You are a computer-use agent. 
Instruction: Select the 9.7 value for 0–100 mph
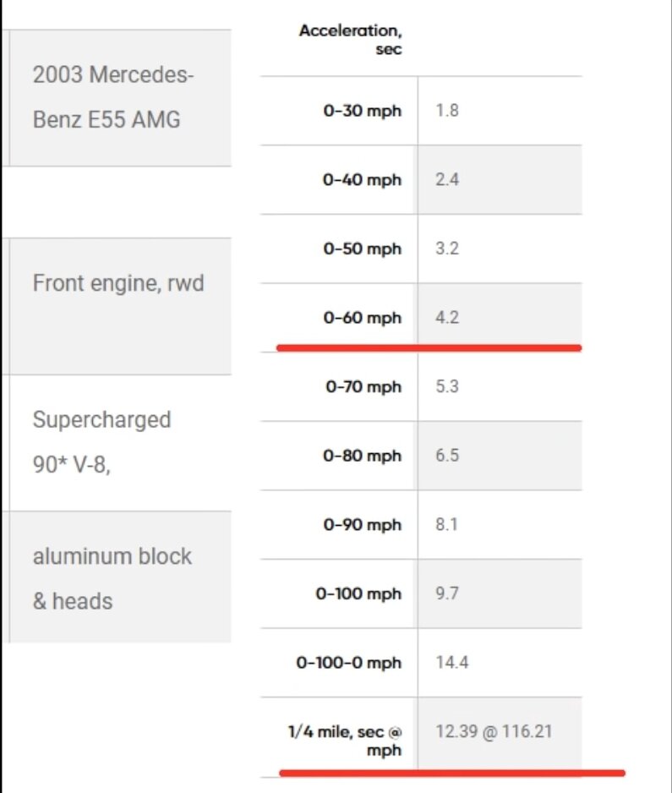point(447,594)
